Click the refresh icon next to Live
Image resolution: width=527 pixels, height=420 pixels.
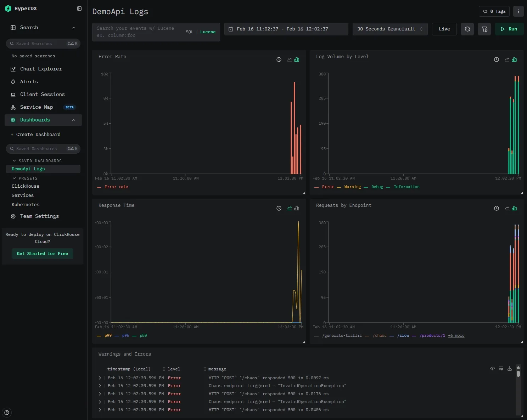tap(467, 29)
